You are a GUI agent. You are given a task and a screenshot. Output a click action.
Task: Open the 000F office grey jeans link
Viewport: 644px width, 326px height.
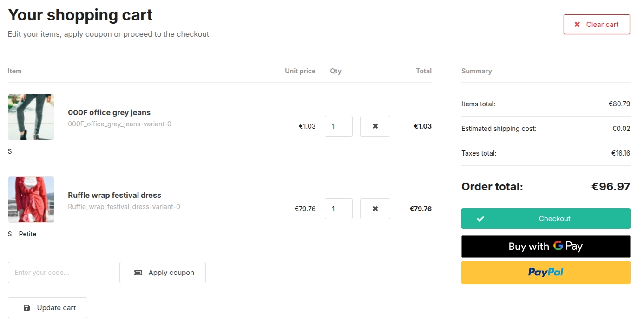(x=109, y=112)
